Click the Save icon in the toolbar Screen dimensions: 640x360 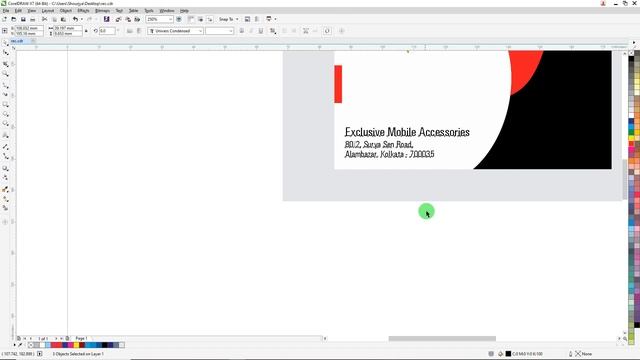point(23,19)
